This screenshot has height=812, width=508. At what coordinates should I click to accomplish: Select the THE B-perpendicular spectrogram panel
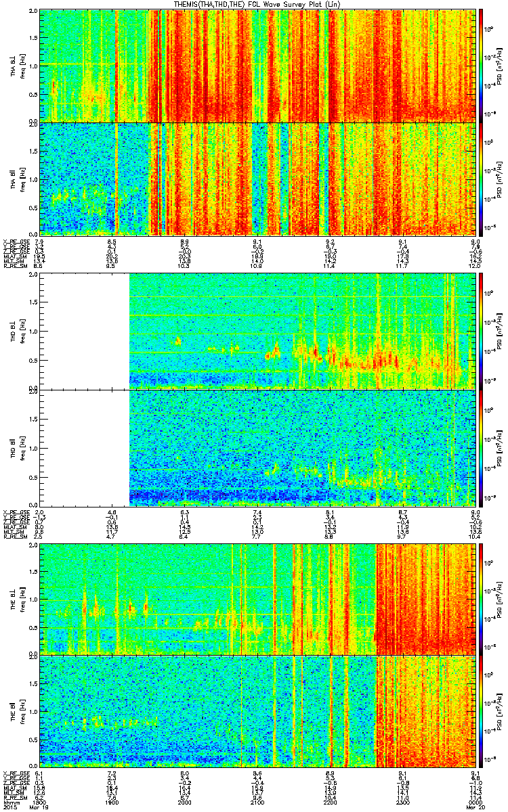click(x=257, y=598)
